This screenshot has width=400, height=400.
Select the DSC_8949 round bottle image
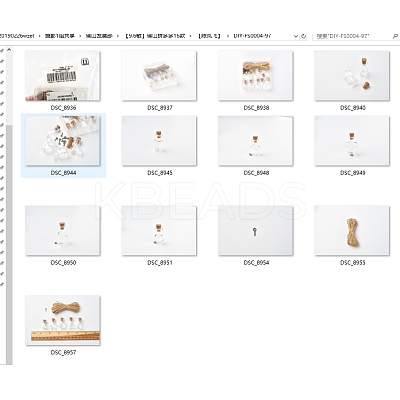click(x=352, y=141)
